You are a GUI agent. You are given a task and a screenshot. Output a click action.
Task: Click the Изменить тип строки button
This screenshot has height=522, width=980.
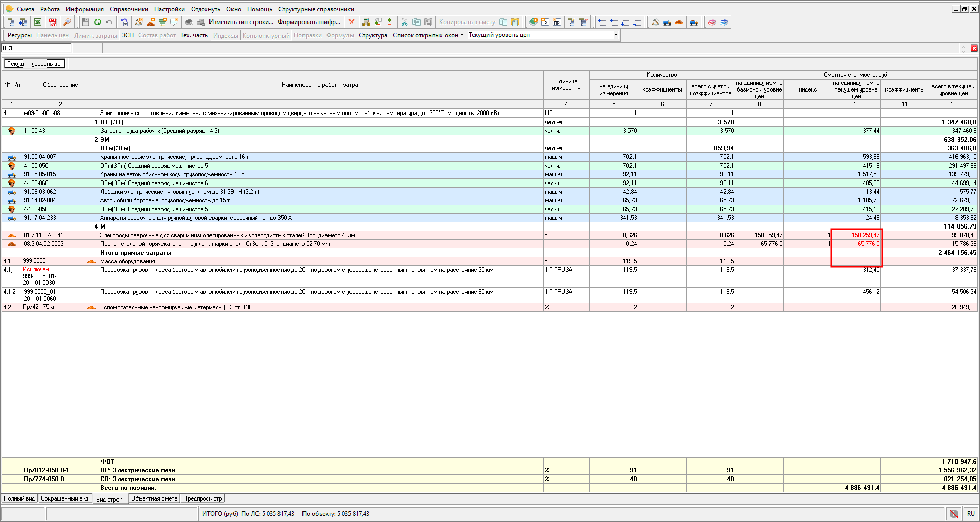[x=241, y=22]
